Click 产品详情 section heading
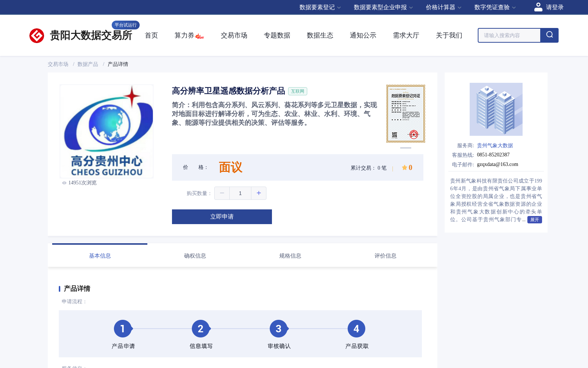This screenshot has width=588, height=368. 77,289
